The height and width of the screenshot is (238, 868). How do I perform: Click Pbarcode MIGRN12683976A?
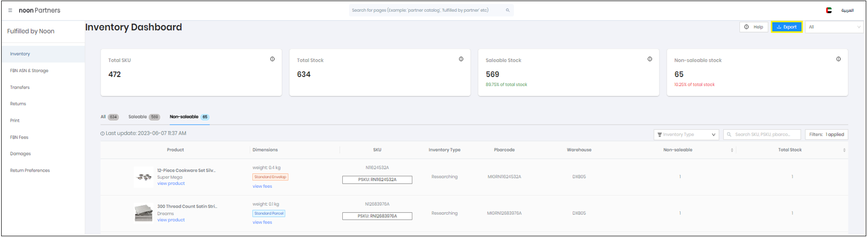pos(504,213)
